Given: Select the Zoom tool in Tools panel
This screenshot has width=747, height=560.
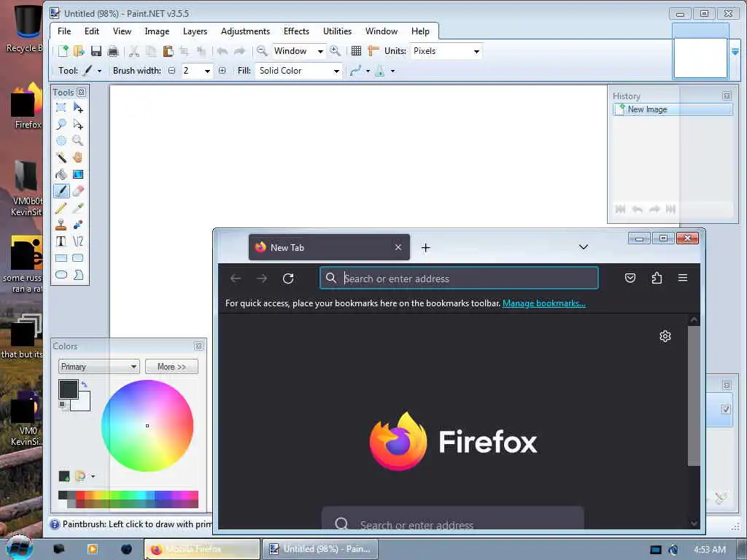Looking at the screenshot, I should (x=78, y=141).
